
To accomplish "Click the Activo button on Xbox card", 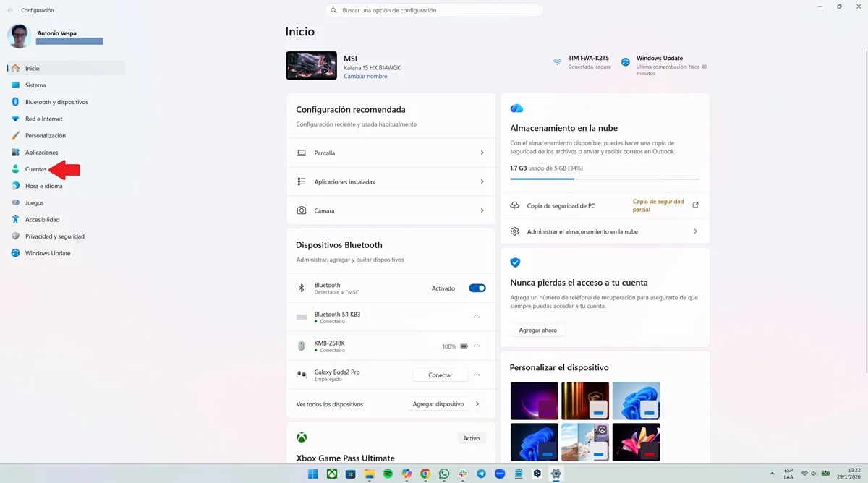I will coord(472,438).
